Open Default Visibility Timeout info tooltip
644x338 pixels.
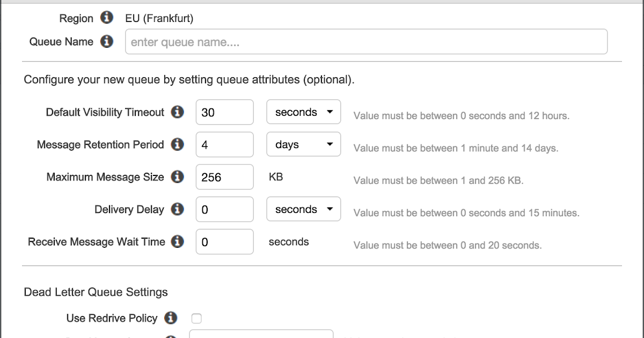[x=177, y=112]
